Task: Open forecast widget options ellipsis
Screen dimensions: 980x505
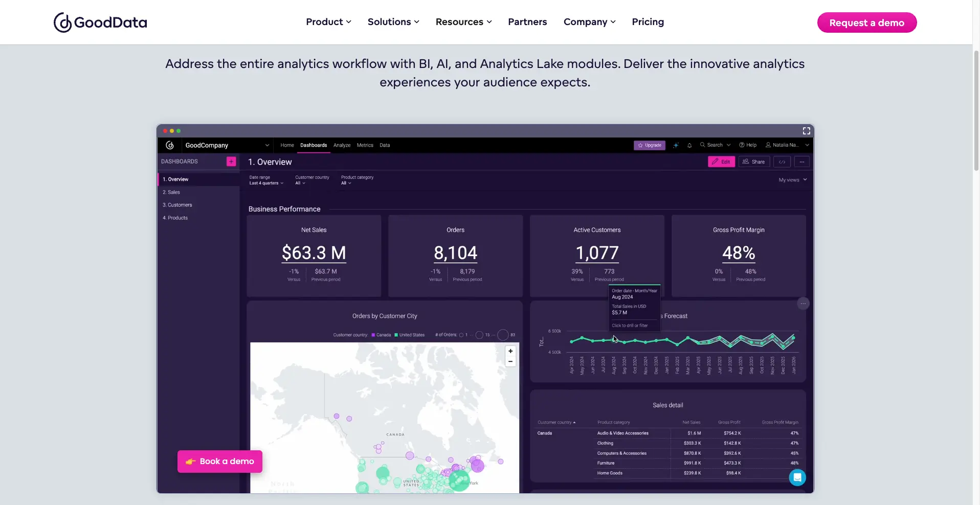Action: pyautogui.click(x=803, y=304)
